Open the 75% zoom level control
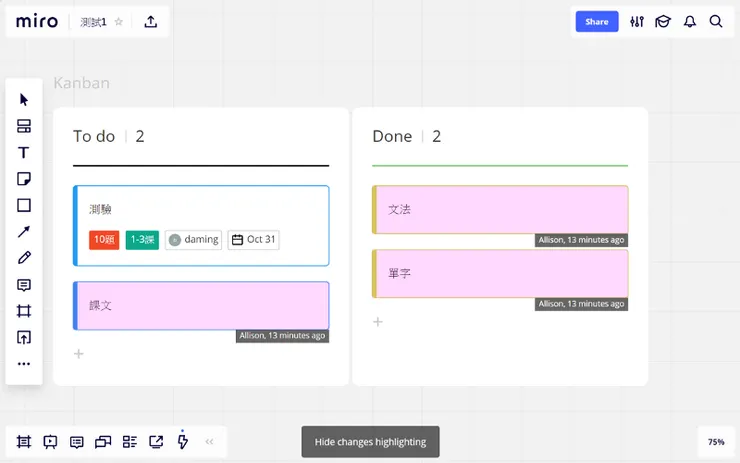 coord(716,441)
